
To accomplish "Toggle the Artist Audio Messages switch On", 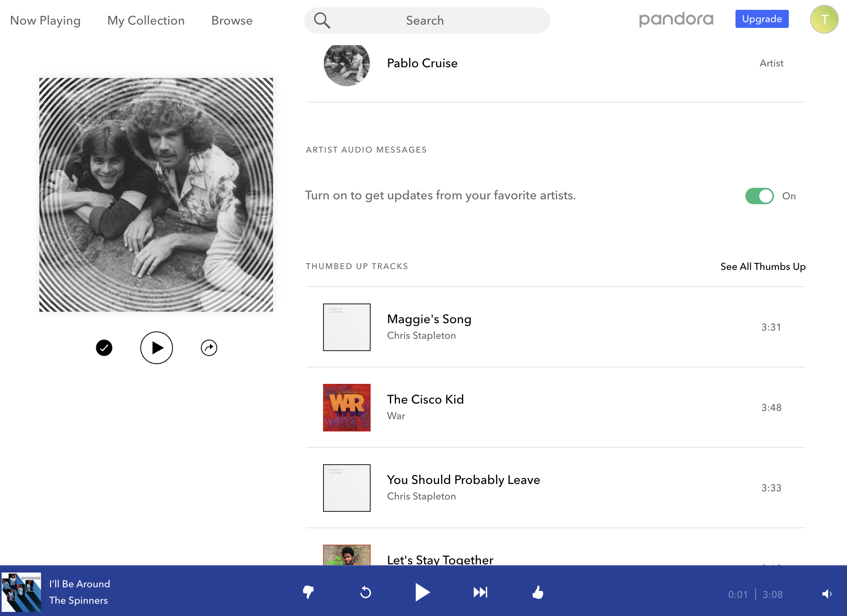I will pos(760,196).
